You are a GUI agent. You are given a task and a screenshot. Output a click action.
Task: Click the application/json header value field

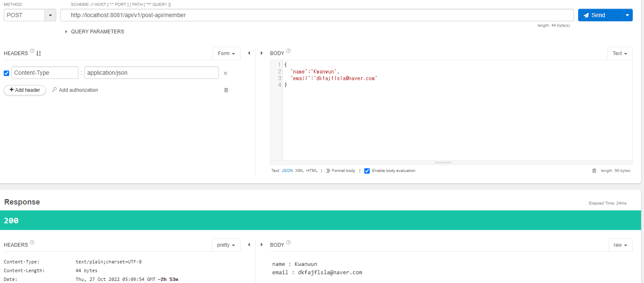pos(151,73)
